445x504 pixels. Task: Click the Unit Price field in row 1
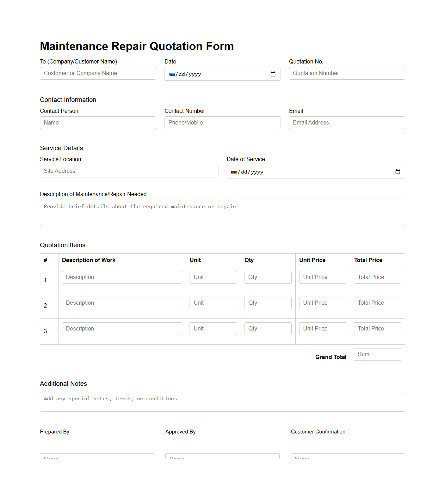coord(322,277)
